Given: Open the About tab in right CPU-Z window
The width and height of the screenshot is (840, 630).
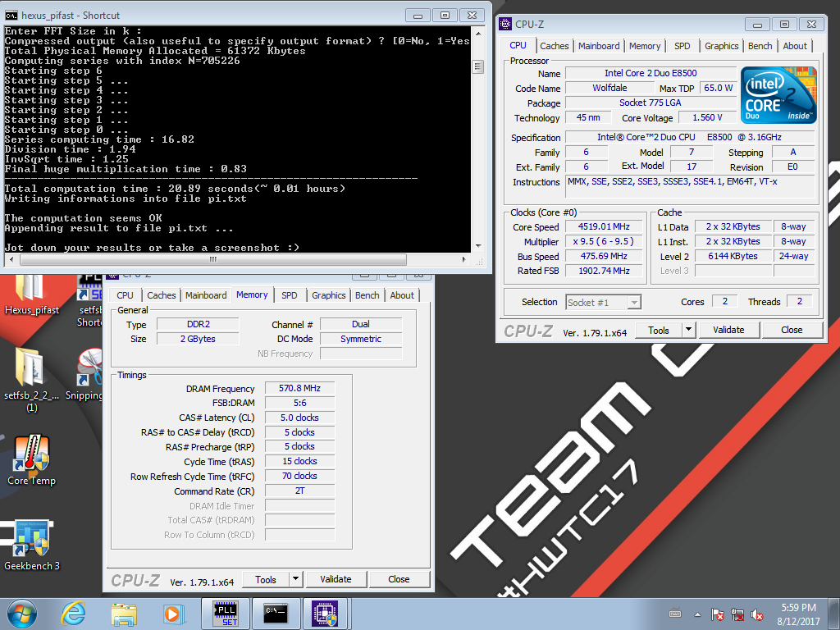Looking at the screenshot, I should click(x=794, y=46).
